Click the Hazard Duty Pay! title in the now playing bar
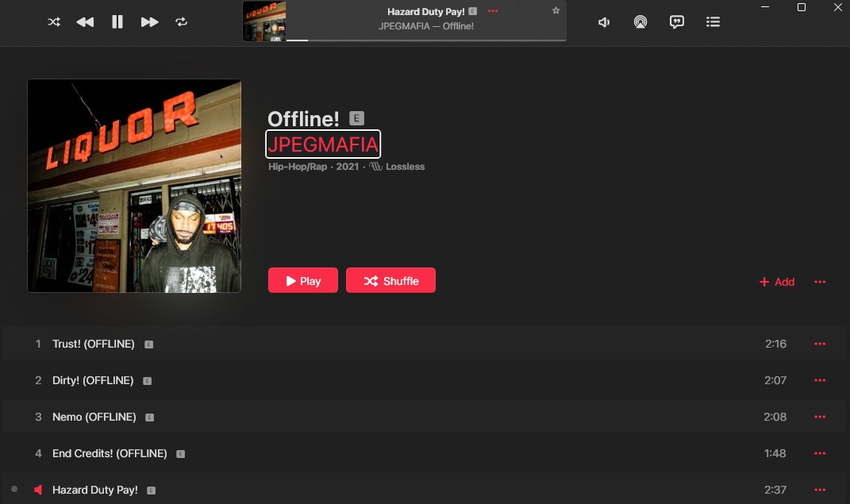This screenshot has width=850, height=504. (x=426, y=11)
